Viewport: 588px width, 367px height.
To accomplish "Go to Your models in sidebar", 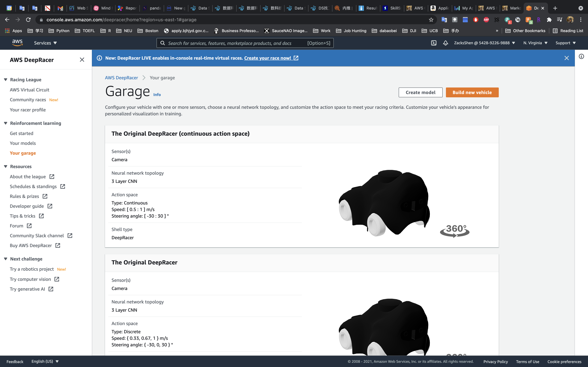I will [23, 143].
